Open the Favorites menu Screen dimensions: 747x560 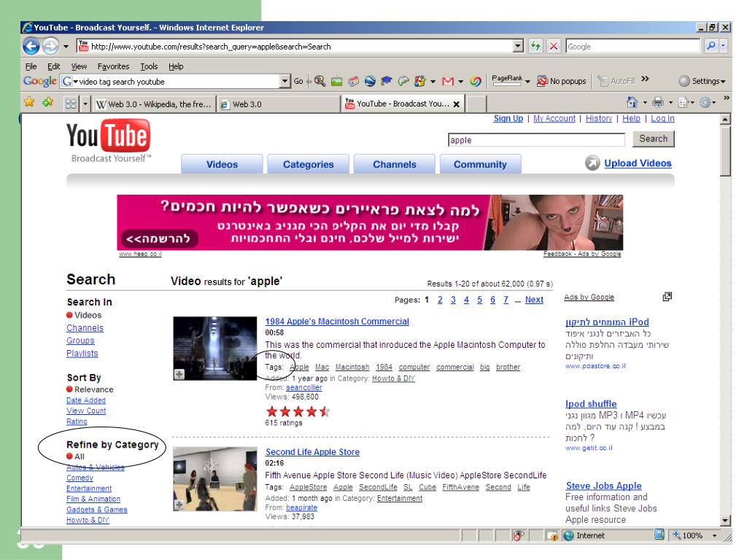point(113,66)
